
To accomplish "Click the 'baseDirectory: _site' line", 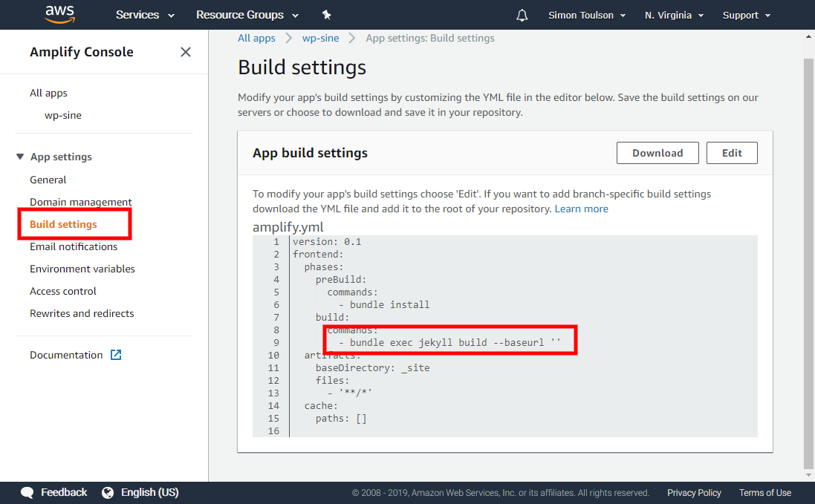I will click(372, 367).
